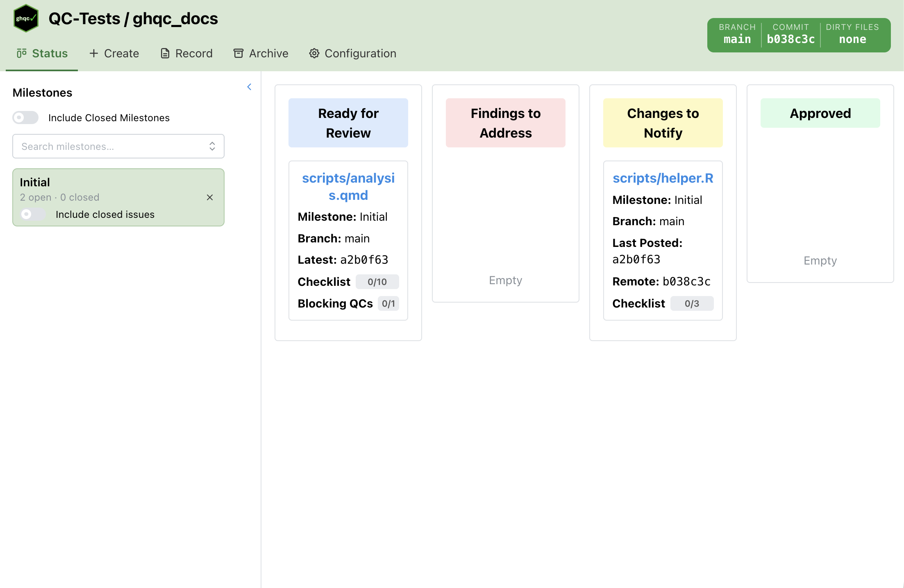Image resolution: width=904 pixels, height=588 pixels.
Task: Click the Configuration gear icon
Action: coord(314,53)
